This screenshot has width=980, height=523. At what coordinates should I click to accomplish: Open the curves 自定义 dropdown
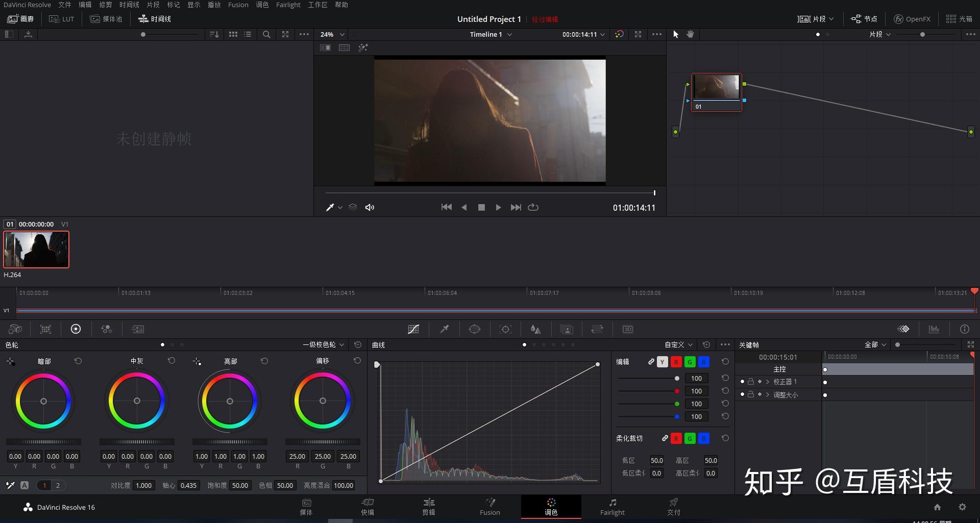678,345
